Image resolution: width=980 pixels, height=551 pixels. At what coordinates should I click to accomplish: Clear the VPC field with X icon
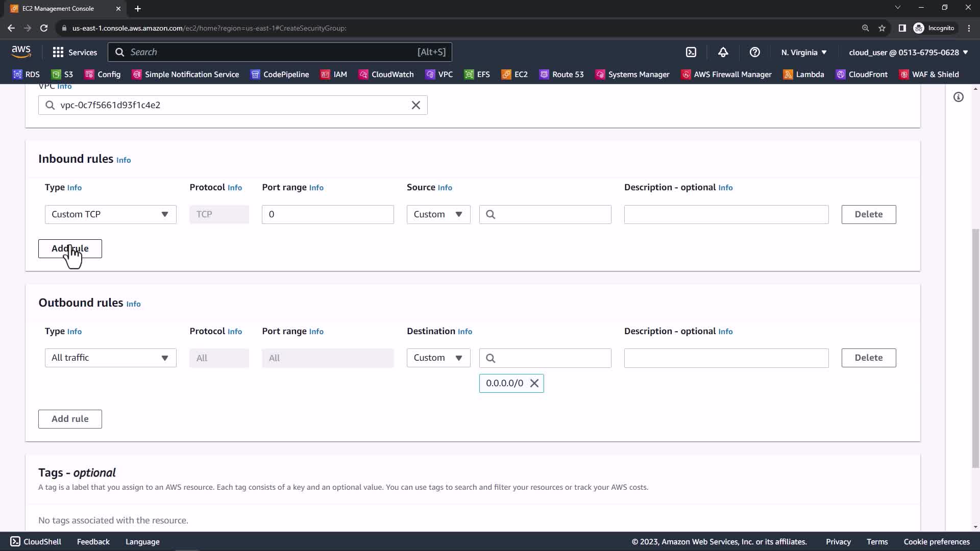click(415, 105)
